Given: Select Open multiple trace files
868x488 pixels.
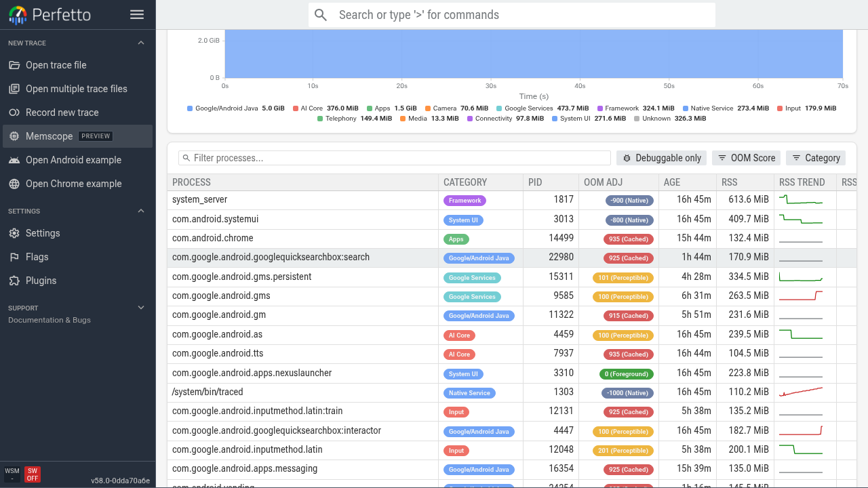Looking at the screenshot, I should pos(77,89).
